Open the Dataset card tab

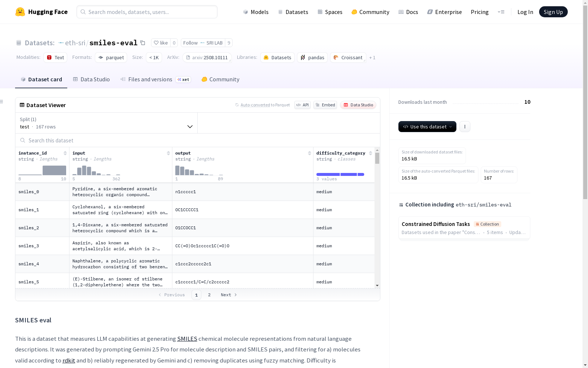[x=41, y=79]
